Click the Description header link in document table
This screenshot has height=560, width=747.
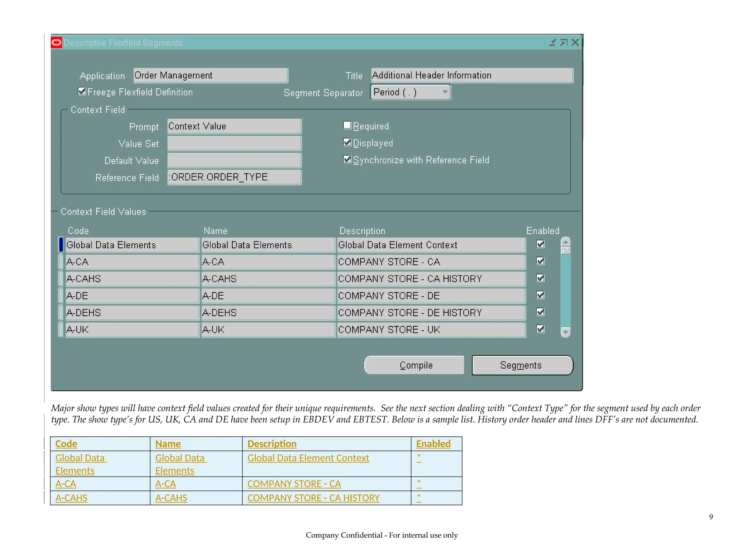click(272, 444)
